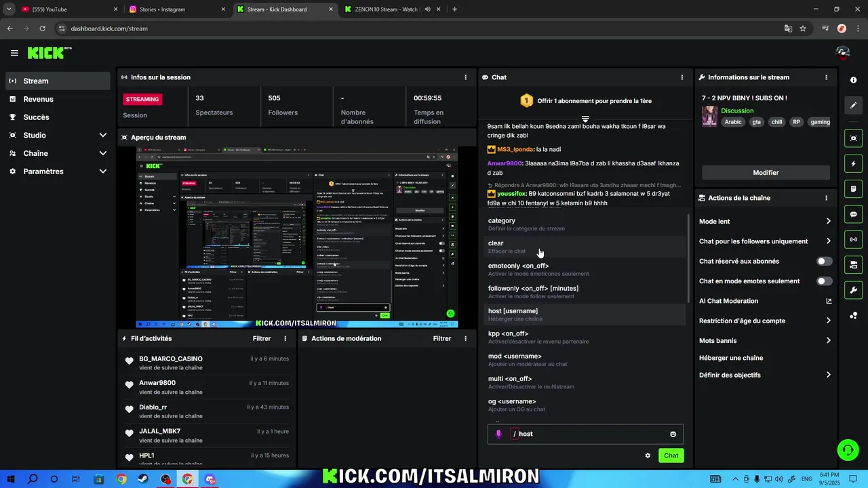
Task: Select the mod <username> command
Action: point(586,360)
